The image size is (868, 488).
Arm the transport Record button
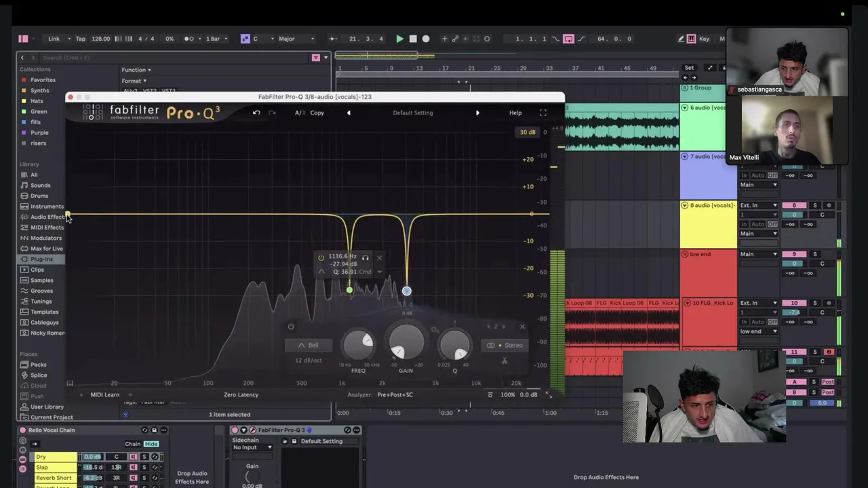point(426,39)
